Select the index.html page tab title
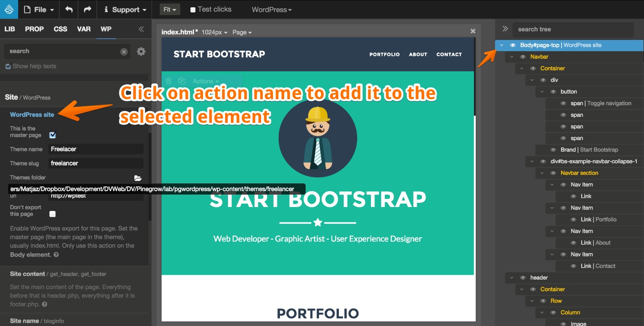The width and height of the screenshot is (644, 326). pyautogui.click(x=180, y=32)
